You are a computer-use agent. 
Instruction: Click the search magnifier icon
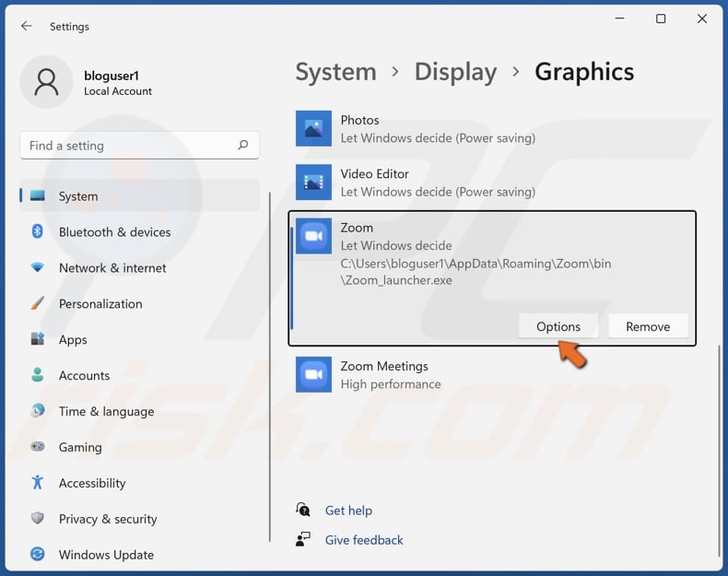click(243, 146)
